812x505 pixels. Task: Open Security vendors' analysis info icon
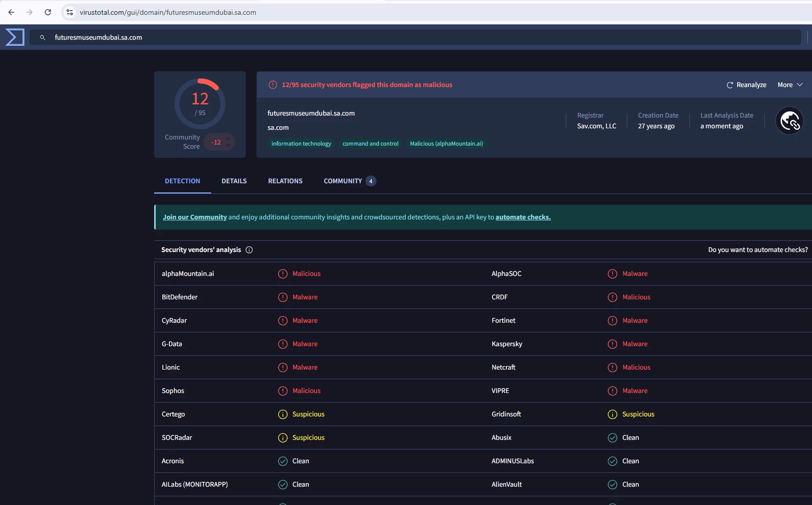pyautogui.click(x=249, y=250)
